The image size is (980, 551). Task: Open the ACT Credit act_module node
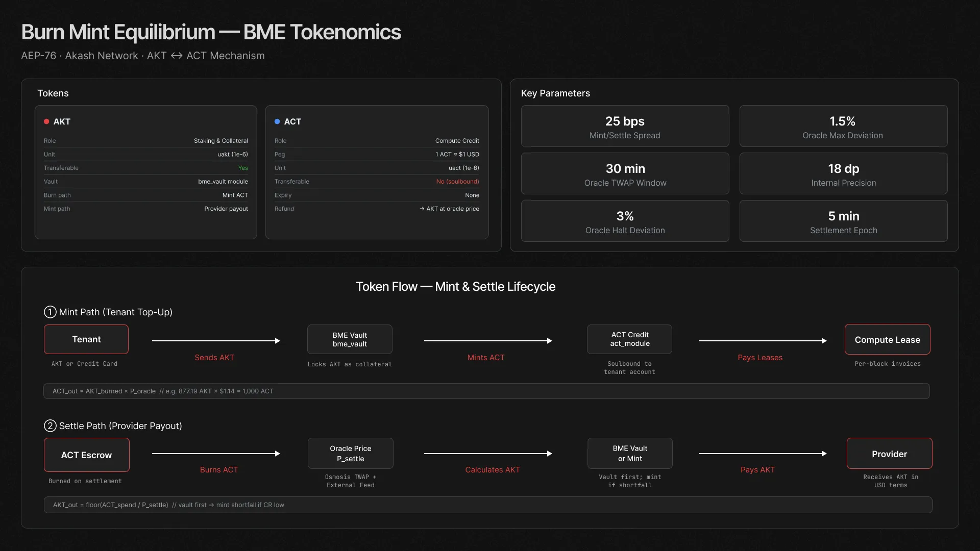pyautogui.click(x=629, y=339)
